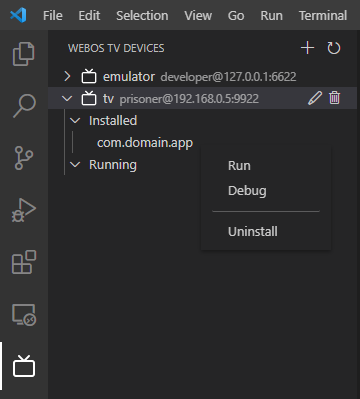
Task: Open the Terminal menu
Action: [323, 15]
